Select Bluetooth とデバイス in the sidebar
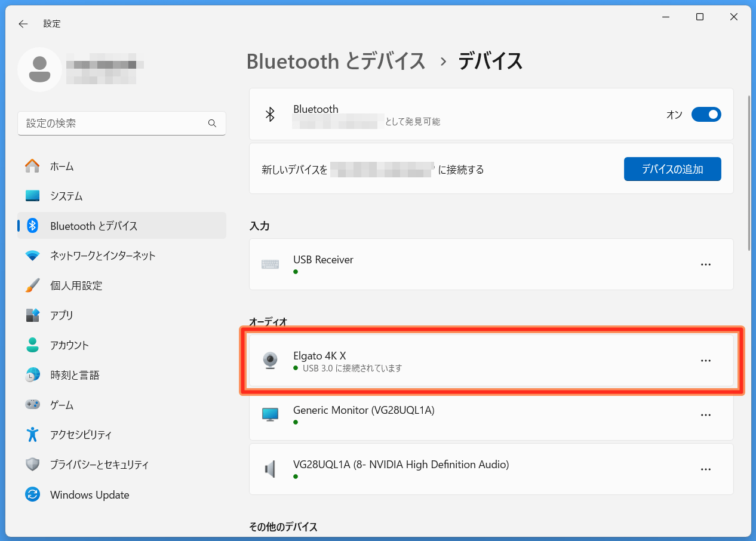 (x=122, y=226)
